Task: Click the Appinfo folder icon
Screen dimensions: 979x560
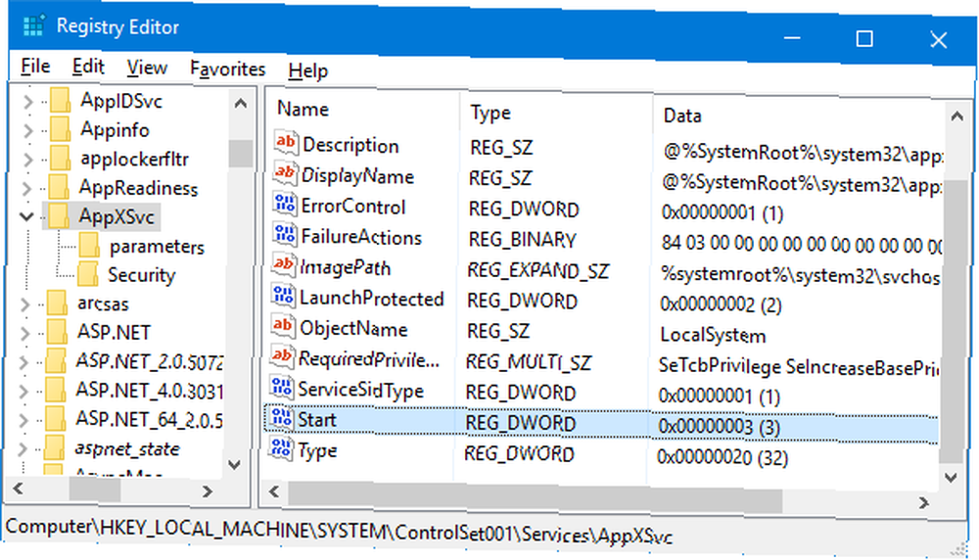Action: 60,129
